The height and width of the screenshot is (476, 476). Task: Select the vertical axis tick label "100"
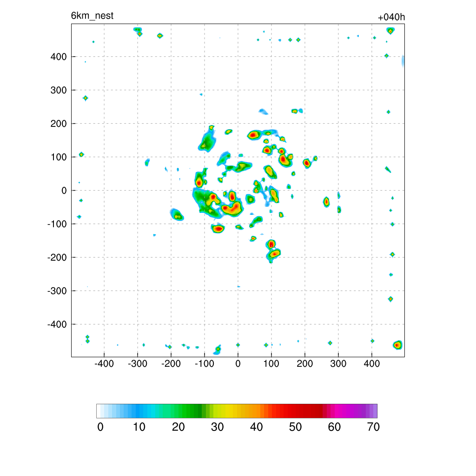(59, 157)
